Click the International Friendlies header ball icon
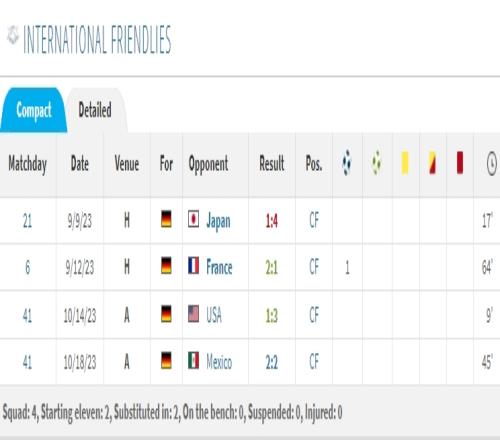 point(13,35)
